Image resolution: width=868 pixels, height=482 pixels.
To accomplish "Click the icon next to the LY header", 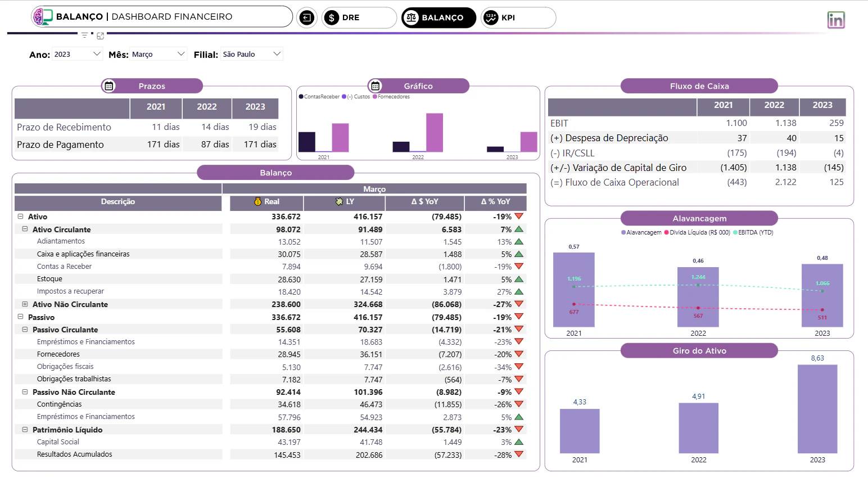I will [x=339, y=201].
